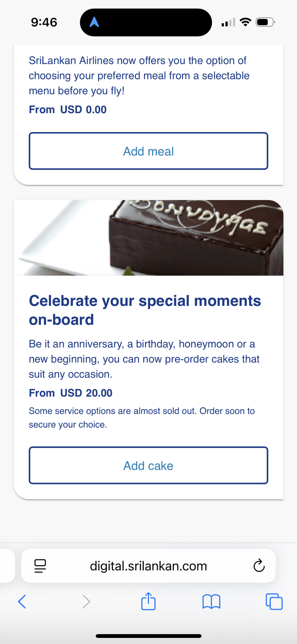This screenshot has height=644, width=297.
Task: Tap the battery status icon
Action: pyautogui.click(x=265, y=22)
